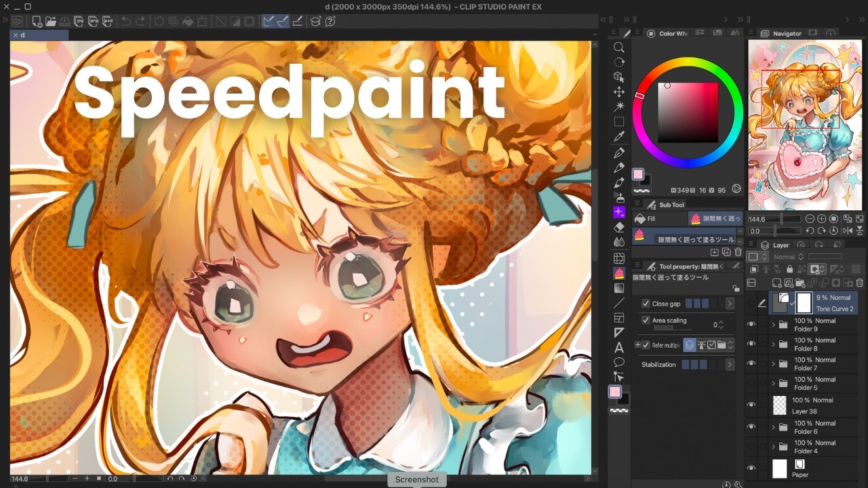Click zoom in in Navigator
This screenshot has height=488, width=868.
822,219
